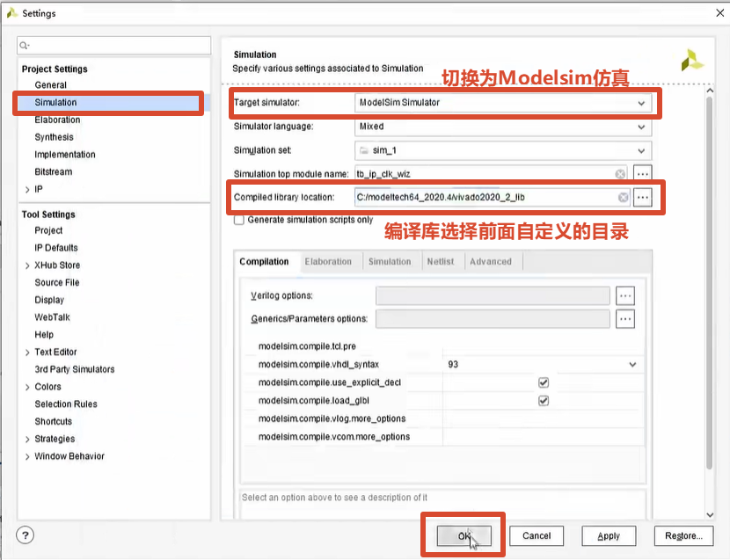Screen dimensions: 730x560
Task: Click the Verilog options input field
Action: [x=493, y=295]
